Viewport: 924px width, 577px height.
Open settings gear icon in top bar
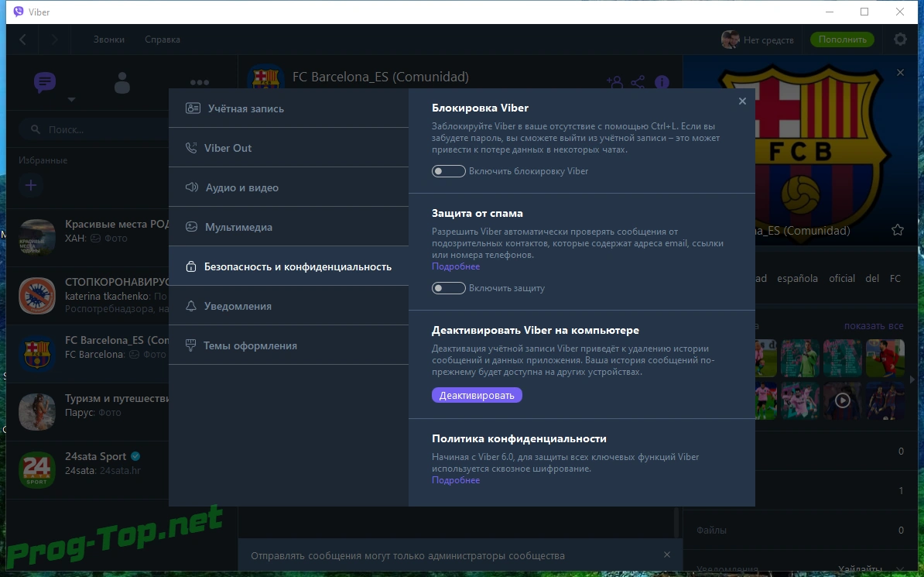tap(900, 39)
